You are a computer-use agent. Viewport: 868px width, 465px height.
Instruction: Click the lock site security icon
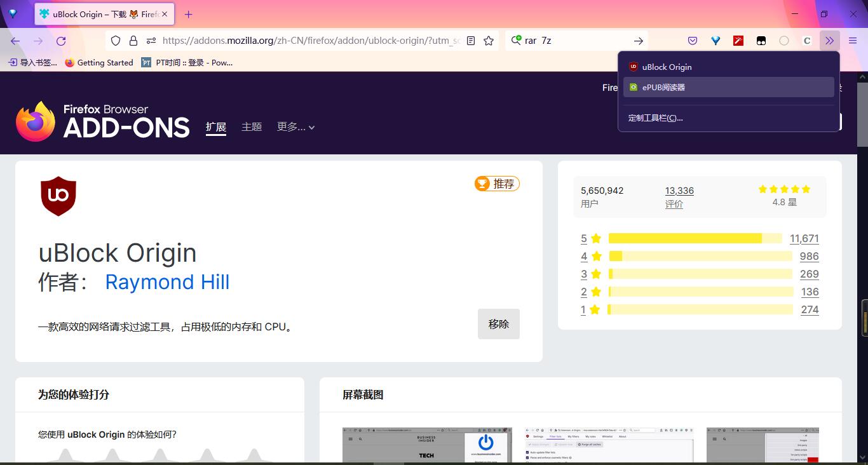tap(133, 41)
